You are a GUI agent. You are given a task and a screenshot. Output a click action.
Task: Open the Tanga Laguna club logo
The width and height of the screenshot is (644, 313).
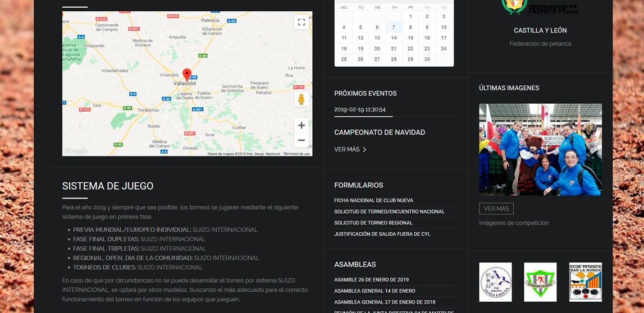(x=495, y=282)
